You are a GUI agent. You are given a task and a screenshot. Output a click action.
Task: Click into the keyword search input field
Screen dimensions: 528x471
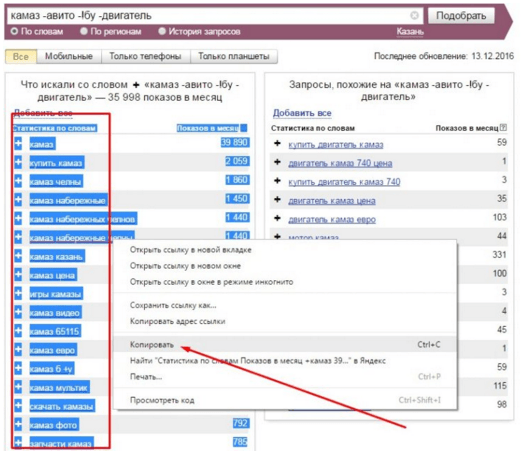(x=209, y=15)
